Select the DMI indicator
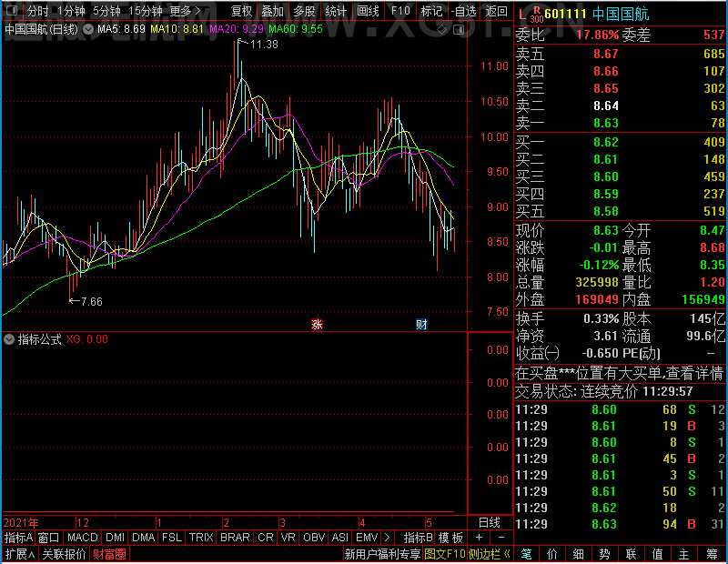Screen dimensions: 728x564 (x=115, y=538)
